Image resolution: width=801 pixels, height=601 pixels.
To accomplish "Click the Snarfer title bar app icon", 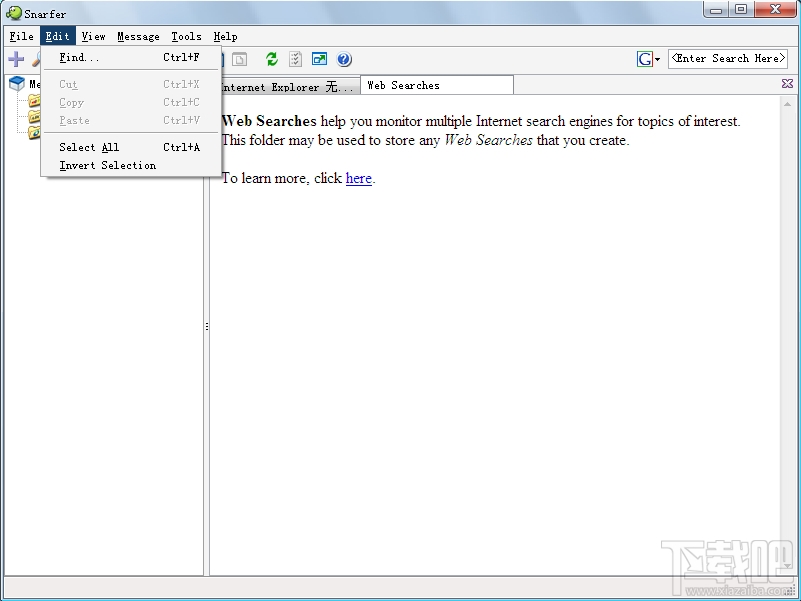I will [x=14, y=13].
